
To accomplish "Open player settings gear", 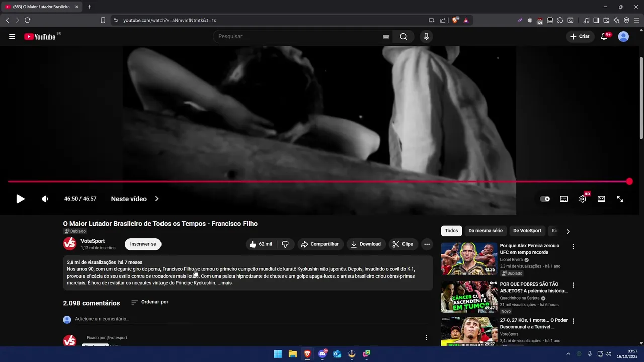I will (583, 199).
